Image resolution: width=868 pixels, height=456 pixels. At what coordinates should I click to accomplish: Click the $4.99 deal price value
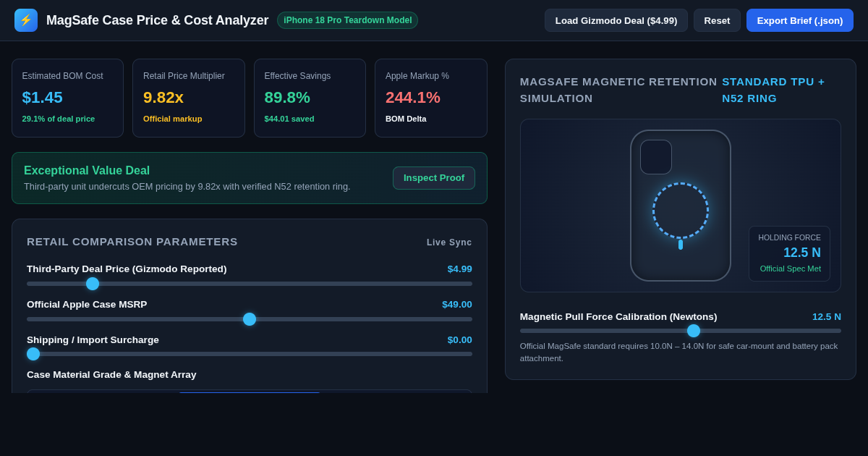click(x=460, y=269)
